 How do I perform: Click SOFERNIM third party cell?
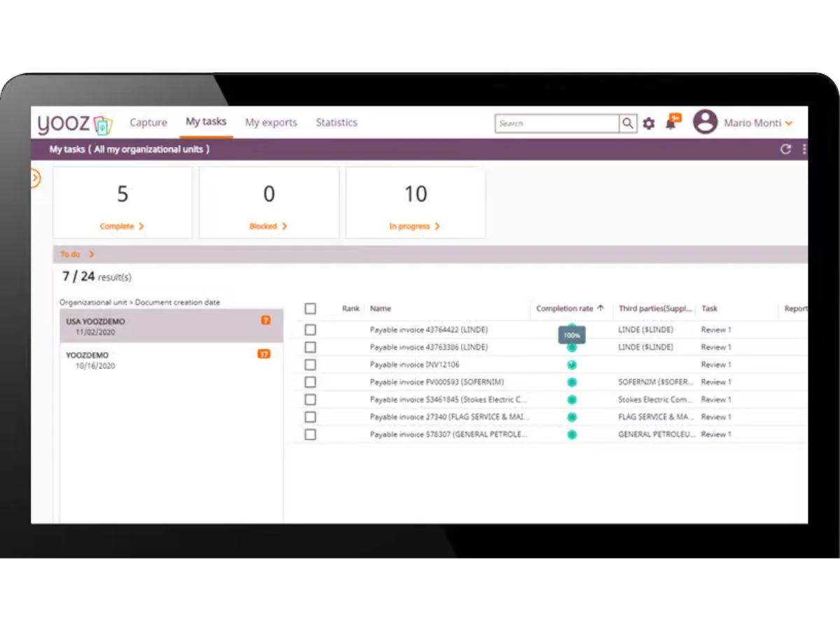(x=656, y=382)
